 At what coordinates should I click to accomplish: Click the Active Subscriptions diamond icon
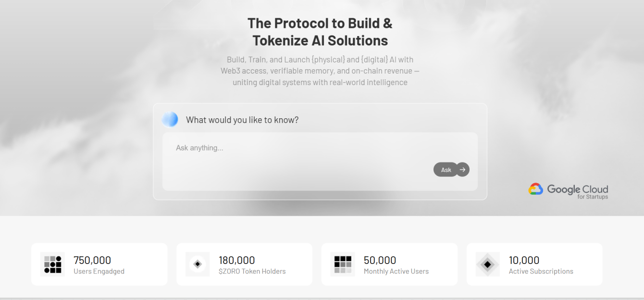coord(488,264)
